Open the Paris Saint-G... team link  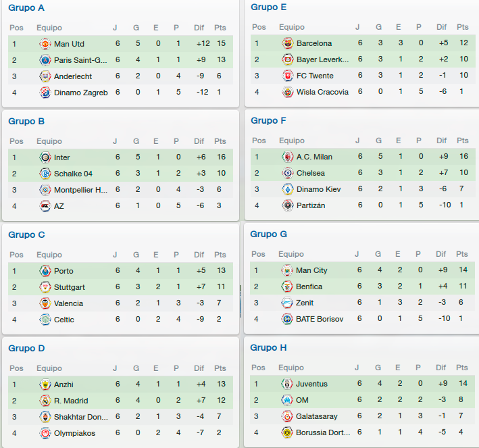80,60
